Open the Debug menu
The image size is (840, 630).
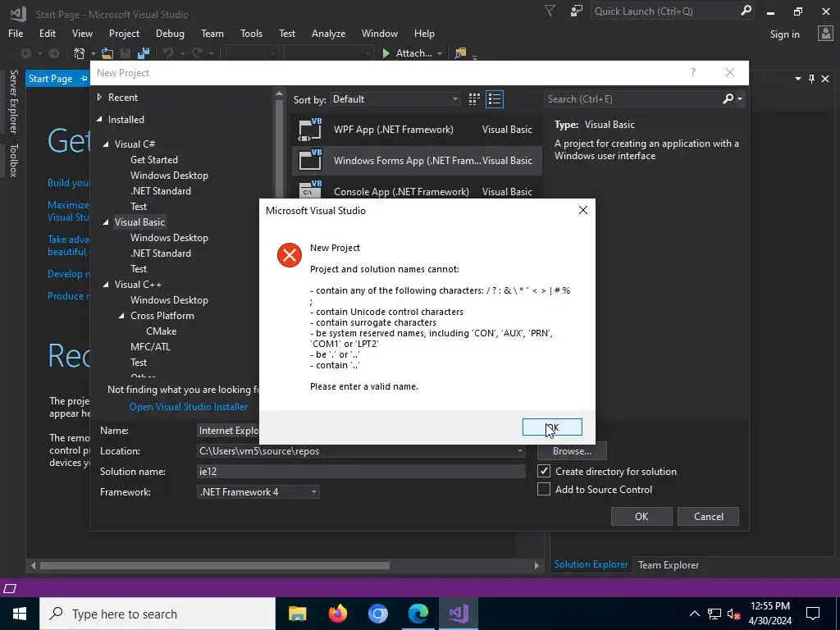(x=170, y=33)
